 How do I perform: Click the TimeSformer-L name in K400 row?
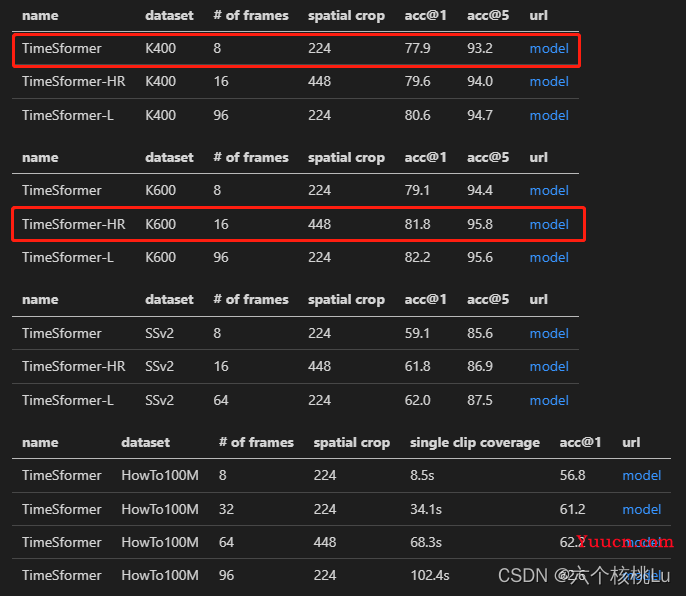[x=68, y=116]
